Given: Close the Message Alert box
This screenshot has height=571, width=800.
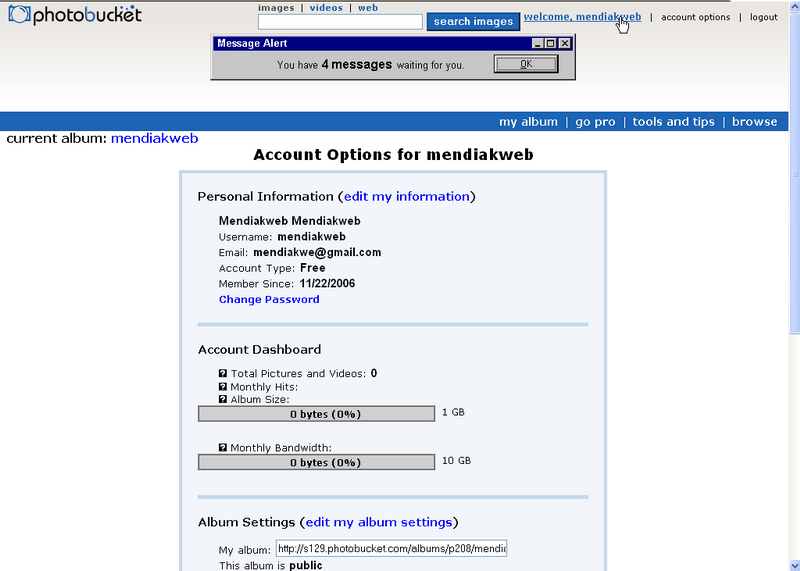Looking at the screenshot, I should click(564, 43).
